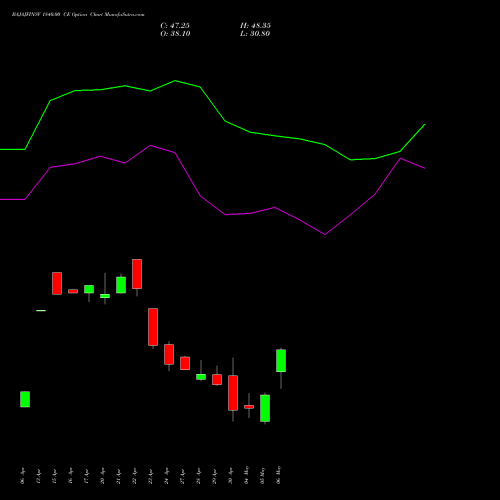
Task: Click the 13 Apr date label
Action: click(39, 476)
